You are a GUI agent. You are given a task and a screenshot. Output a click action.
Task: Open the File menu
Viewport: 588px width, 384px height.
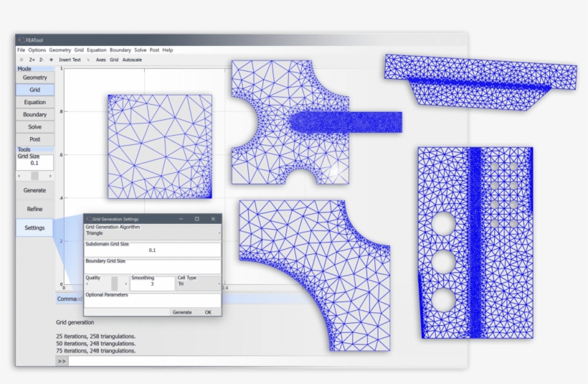(x=21, y=50)
